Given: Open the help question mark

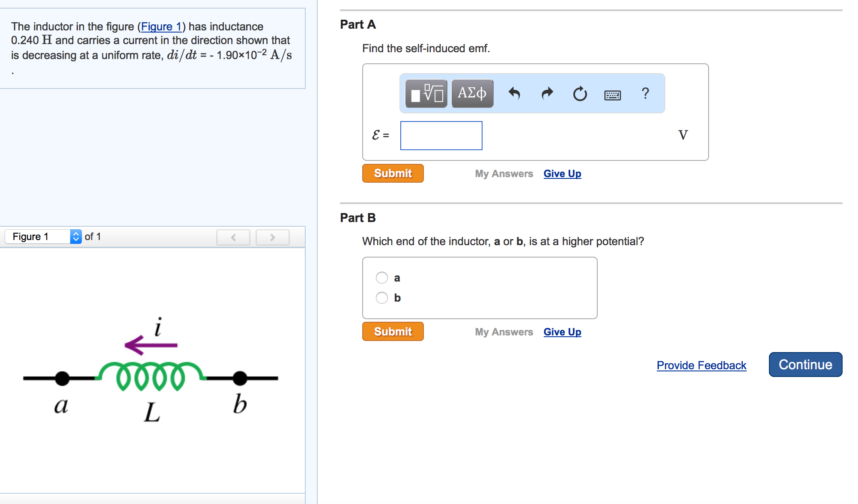Looking at the screenshot, I should (x=645, y=93).
